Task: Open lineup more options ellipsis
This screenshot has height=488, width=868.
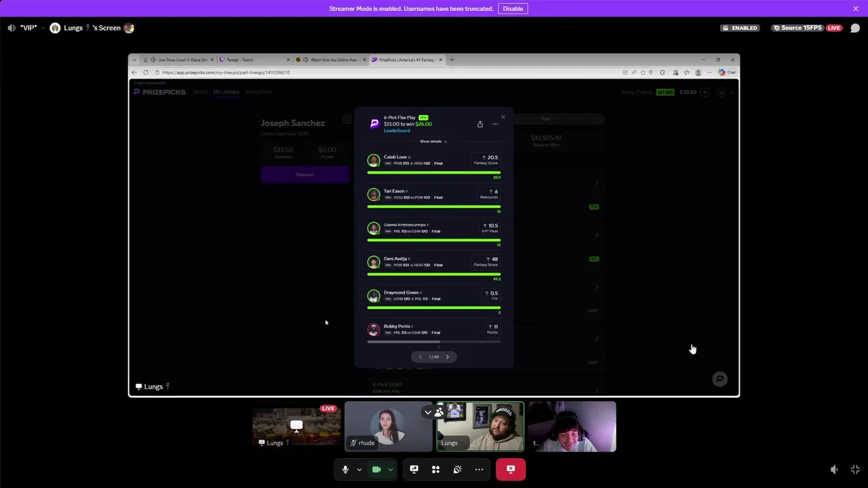Action: (495, 124)
